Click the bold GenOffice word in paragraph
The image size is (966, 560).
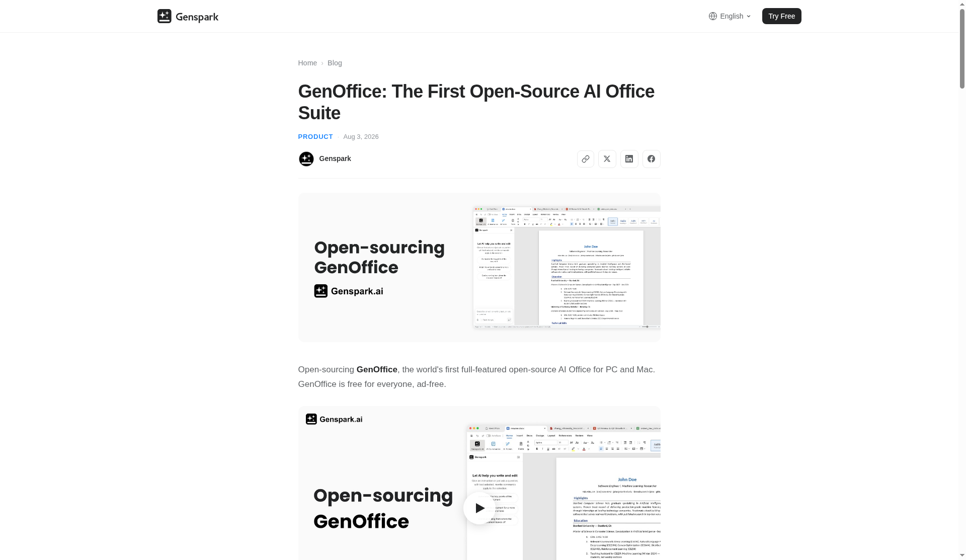click(377, 370)
